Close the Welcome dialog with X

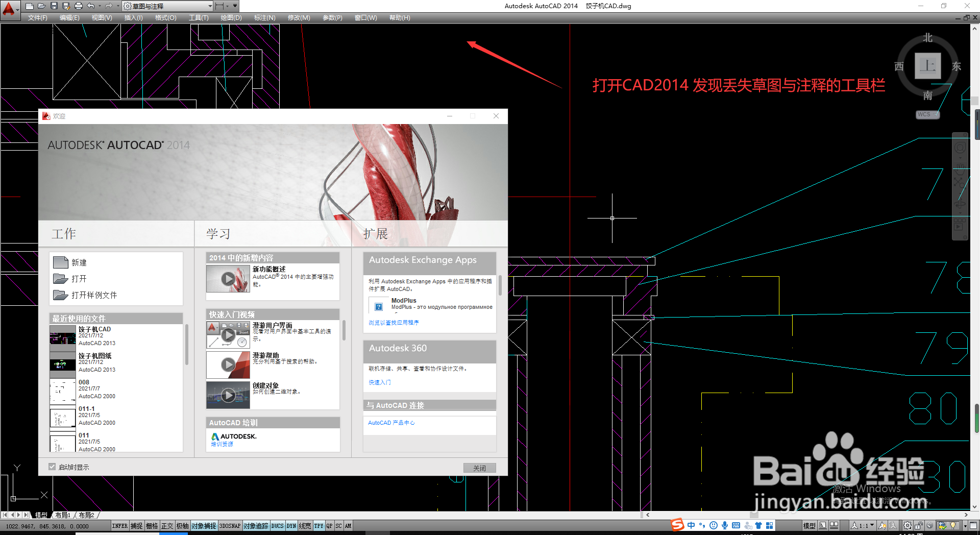[496, 116]
